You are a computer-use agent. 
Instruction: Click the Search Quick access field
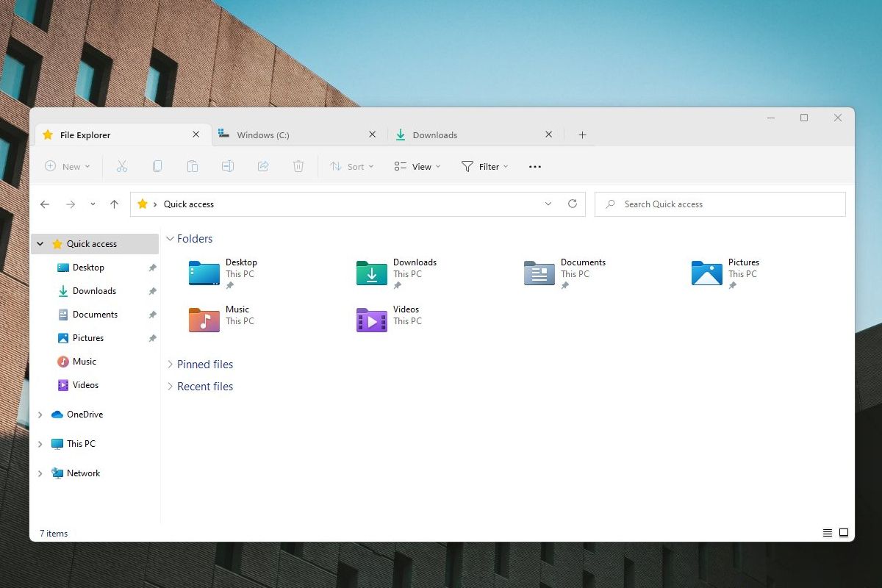[x=720, y=204]
